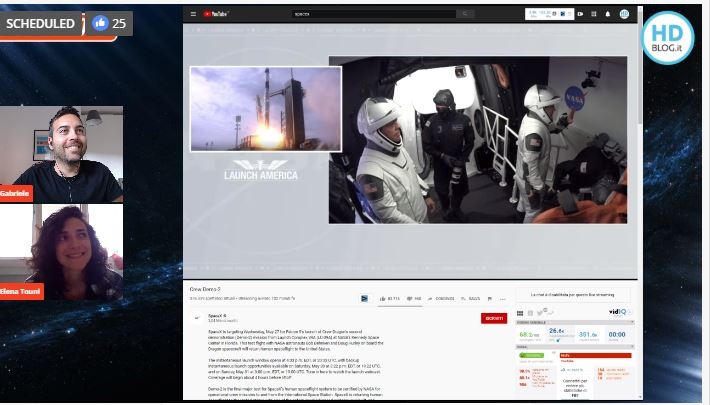
Task: Click the 68.2 score in vidIQ panel
Action: 529,336
